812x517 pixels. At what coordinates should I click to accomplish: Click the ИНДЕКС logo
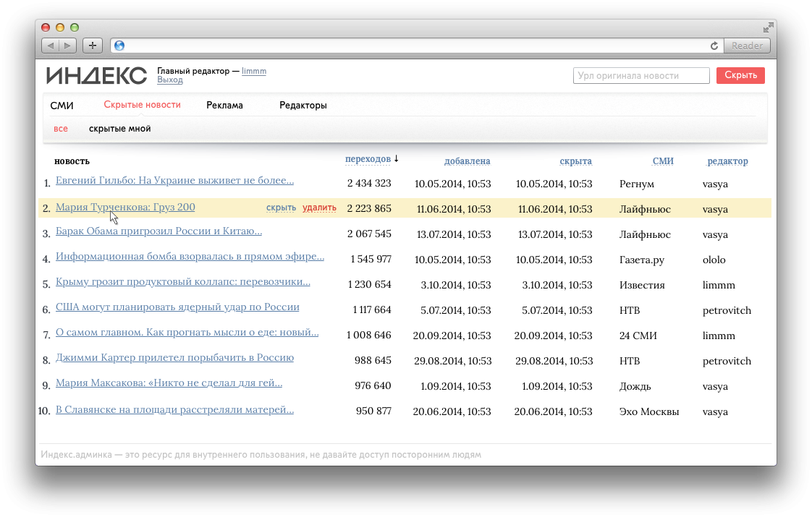pos(96,75)
